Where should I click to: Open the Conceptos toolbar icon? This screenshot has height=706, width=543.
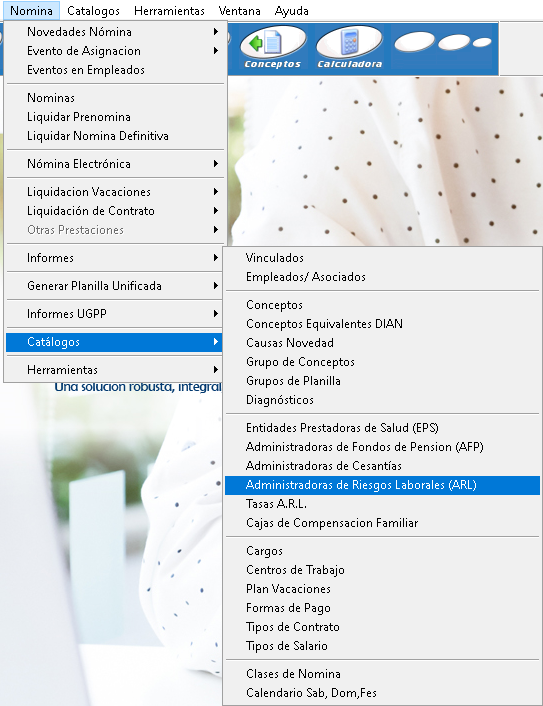click(273, 48)
